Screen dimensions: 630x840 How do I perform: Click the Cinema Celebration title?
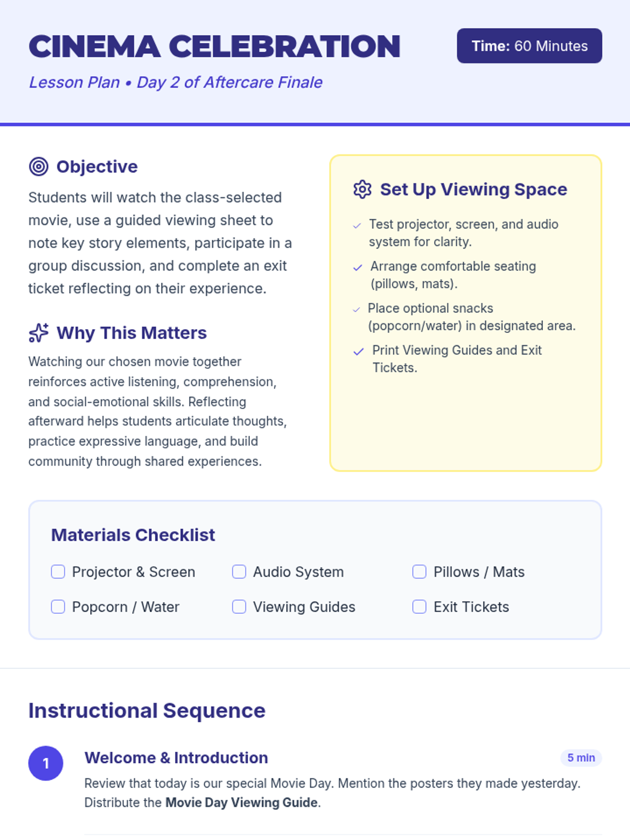(x=214, y=46)
